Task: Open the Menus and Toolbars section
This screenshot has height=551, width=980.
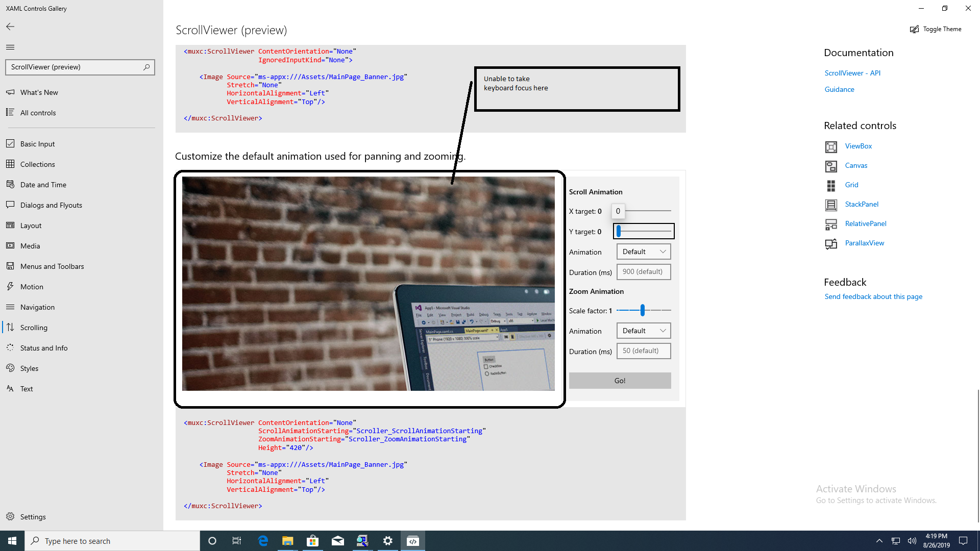Action: pos(52,266)
